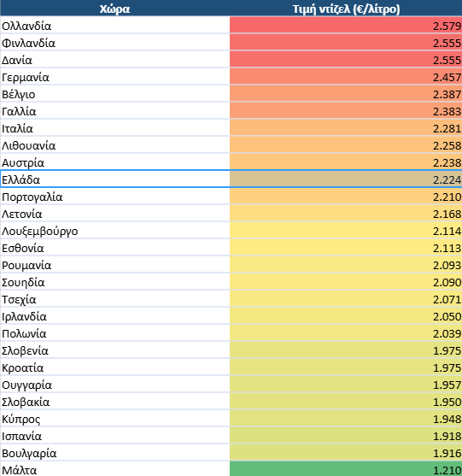Select the Χώρα column header
The height and width of the screenshot is (476, 462).
[x=115, y=9]
